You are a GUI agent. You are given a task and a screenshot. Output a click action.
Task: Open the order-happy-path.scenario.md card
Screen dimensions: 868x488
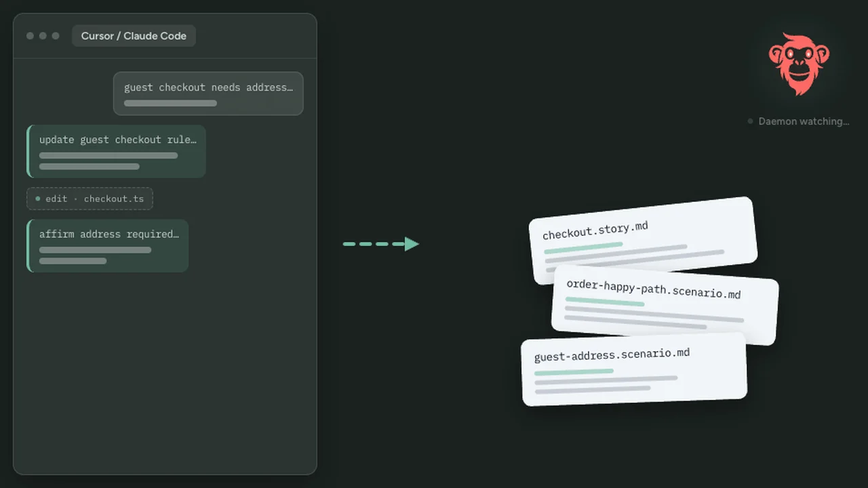[x=665, y=304]
